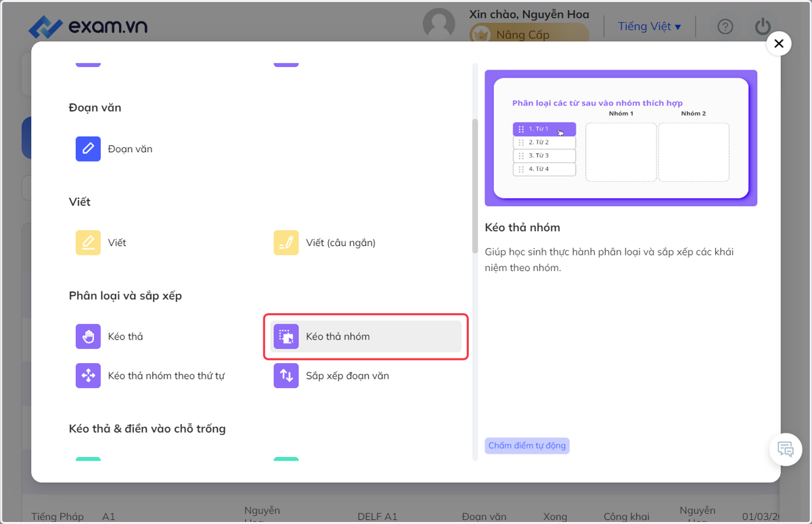The image size is (812, 524).
Task: Click the Xin chào, Nguyễn Hoa greeting
Action: (529, 14)
